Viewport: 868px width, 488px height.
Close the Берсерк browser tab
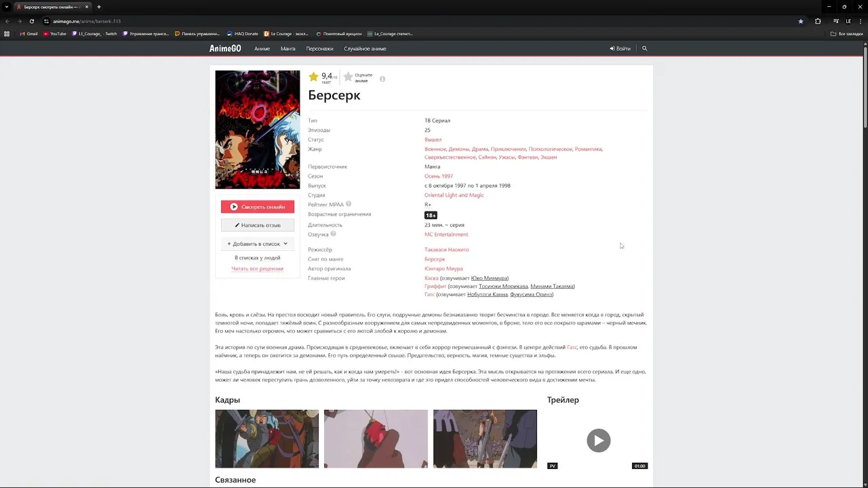tap(87, 7)
